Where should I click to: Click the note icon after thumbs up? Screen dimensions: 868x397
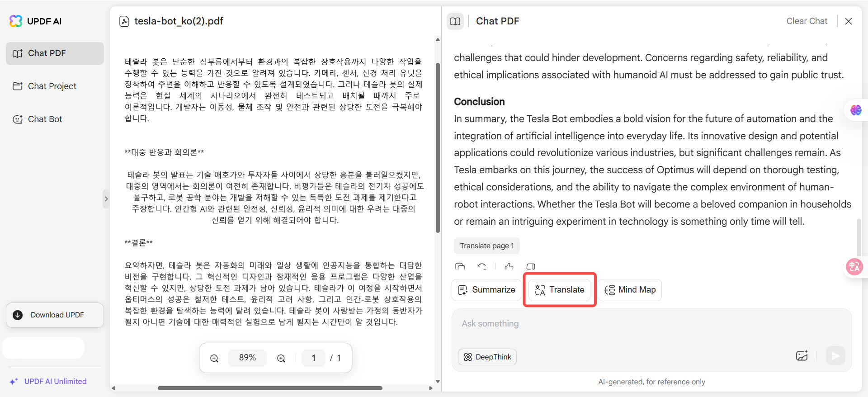(x=531, y=267)
